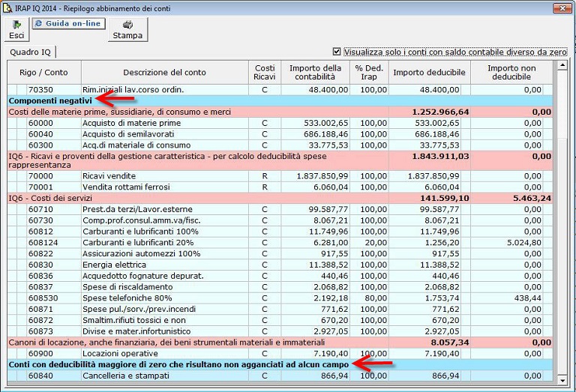Viewport: 576px width, 392px height.
Task: Select the Conti con deducibilità maggiore di zero row
Action: (x=280, y=364)
